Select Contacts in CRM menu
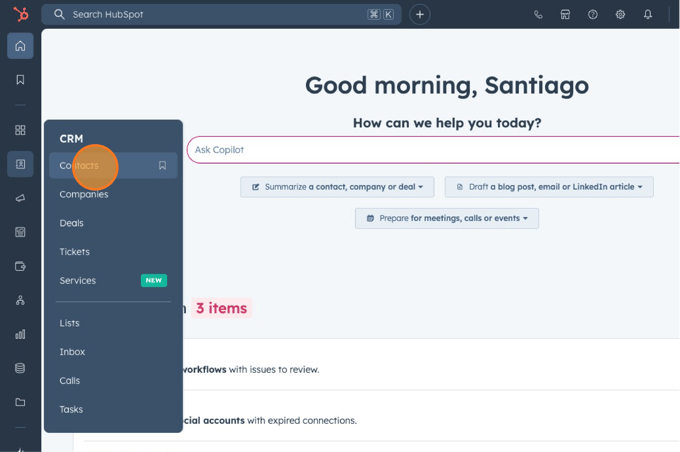 [x=113, y=165]
